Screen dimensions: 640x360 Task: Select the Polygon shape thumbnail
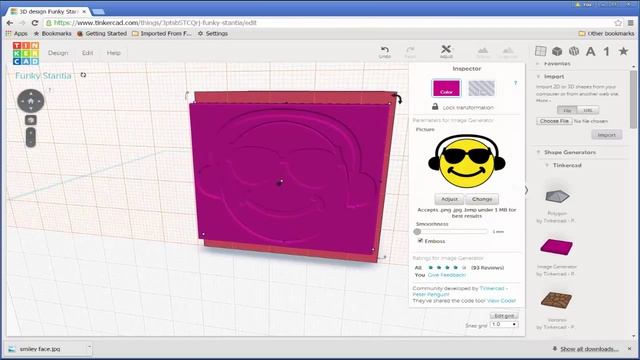(x=557, y=196)
